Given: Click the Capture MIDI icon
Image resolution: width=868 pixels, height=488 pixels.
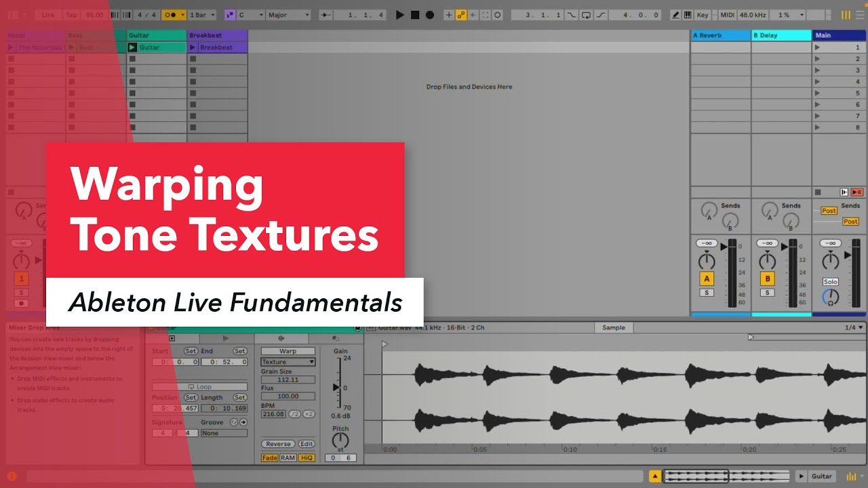Looking at the screenshot, I should tap(486, 15).
